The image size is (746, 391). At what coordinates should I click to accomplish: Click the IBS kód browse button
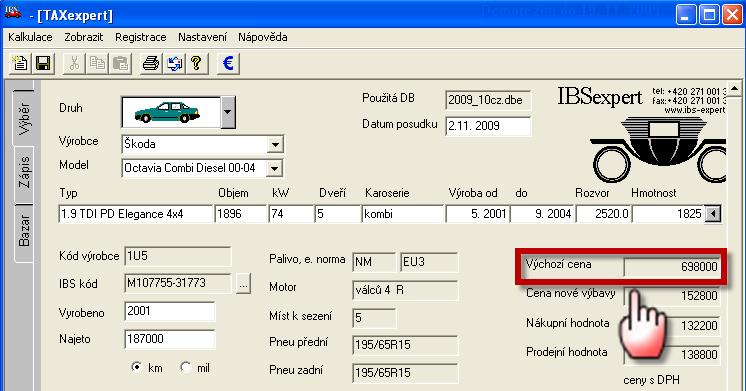tap(243, 284)
